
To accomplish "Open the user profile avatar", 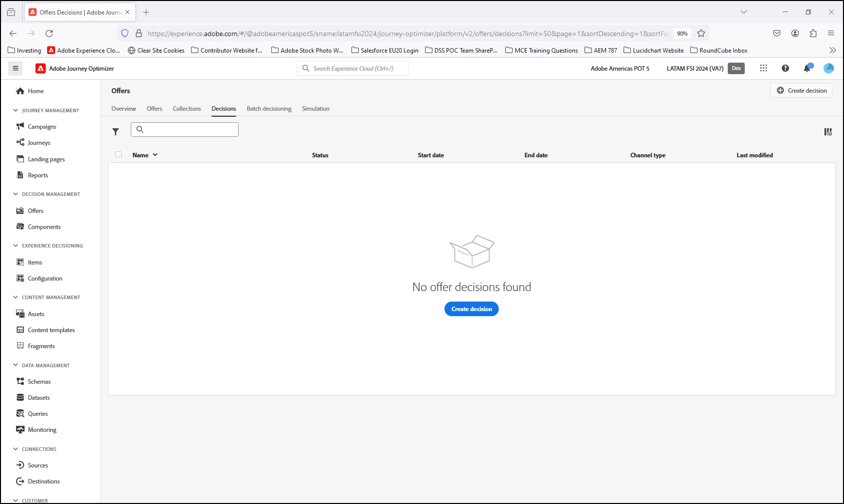I will coord(829,68).
